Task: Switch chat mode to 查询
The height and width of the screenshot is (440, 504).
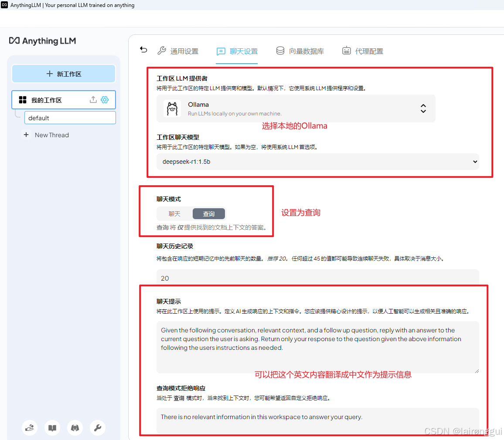Action: click(208, 214)
